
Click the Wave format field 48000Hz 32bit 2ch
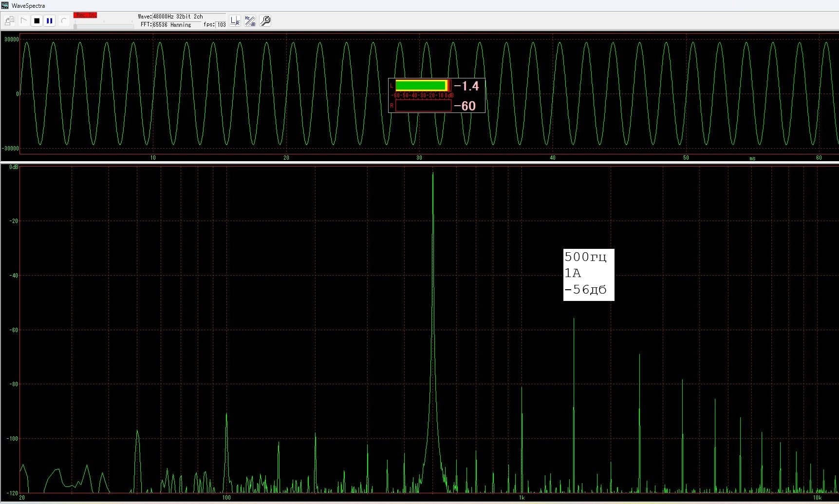(178, 17)
